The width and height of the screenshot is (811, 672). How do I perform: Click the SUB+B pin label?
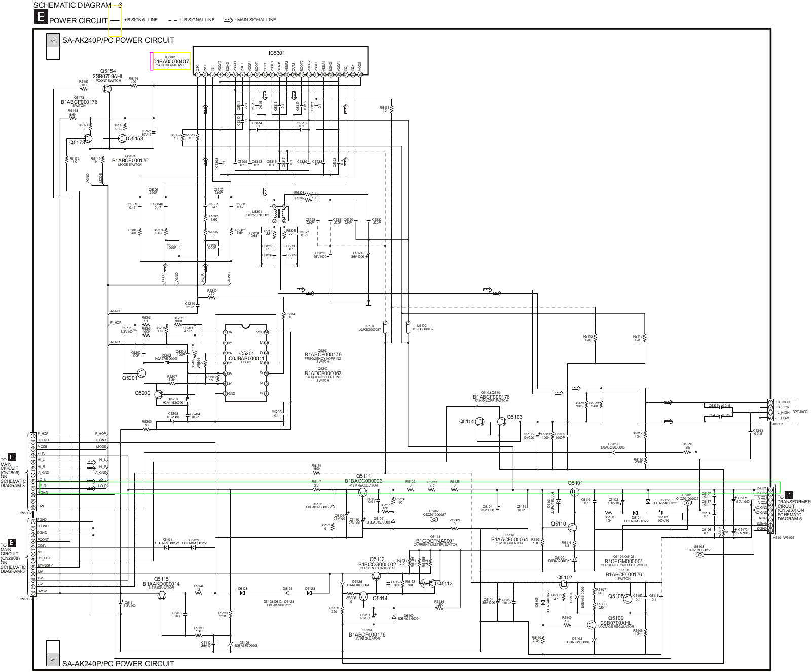click(x=762, y=522)
